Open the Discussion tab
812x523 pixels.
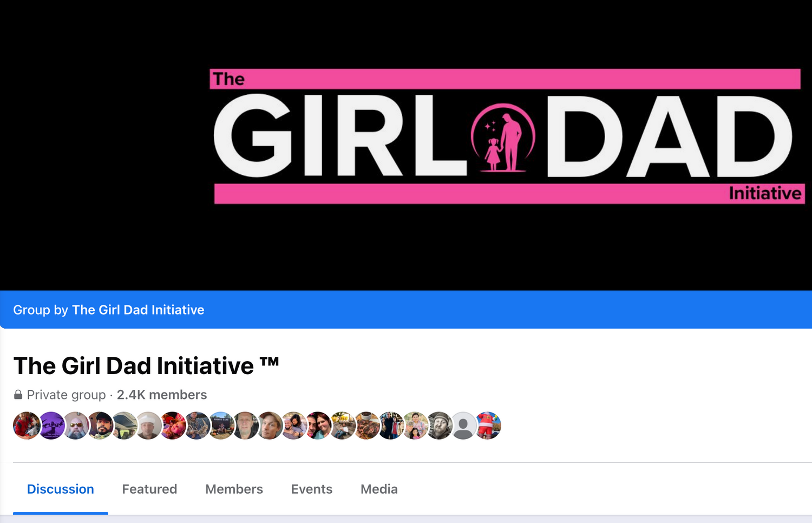point(61,489)
